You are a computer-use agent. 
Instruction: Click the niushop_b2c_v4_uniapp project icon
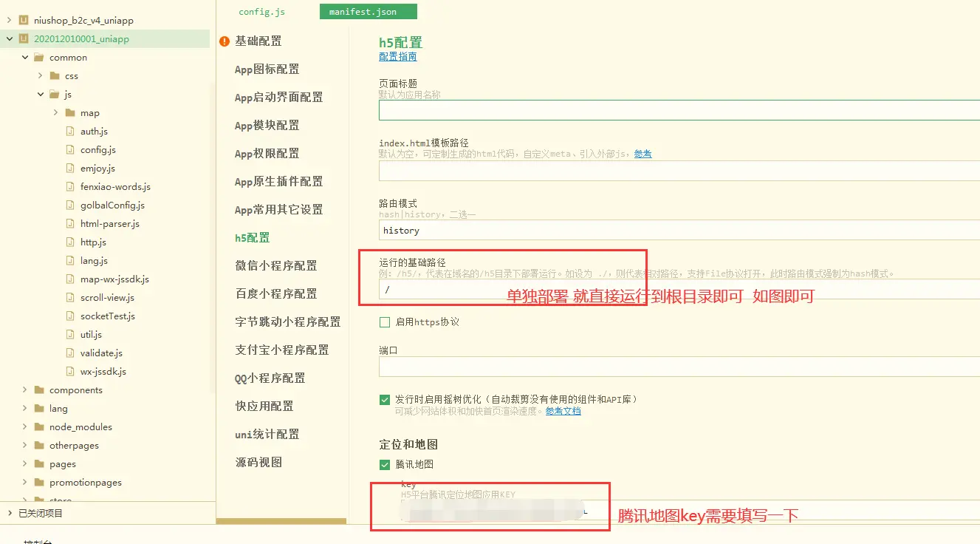click(x=24, y=21)
